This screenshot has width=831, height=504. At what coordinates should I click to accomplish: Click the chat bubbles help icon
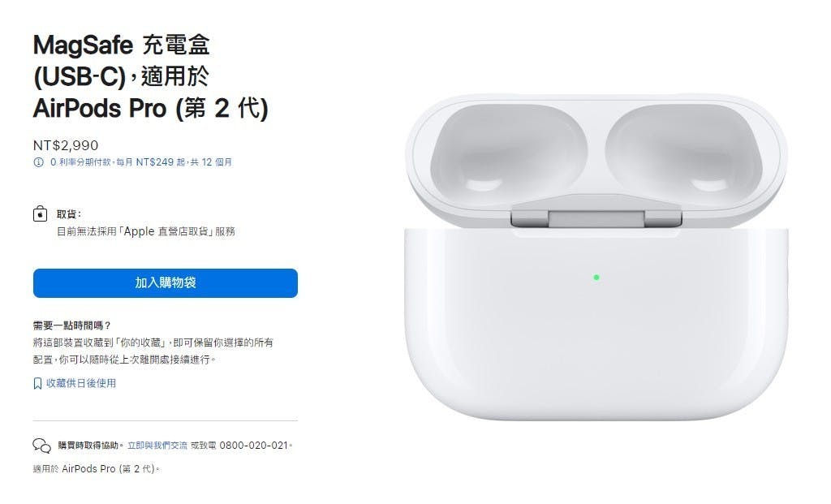pos(42,446)
